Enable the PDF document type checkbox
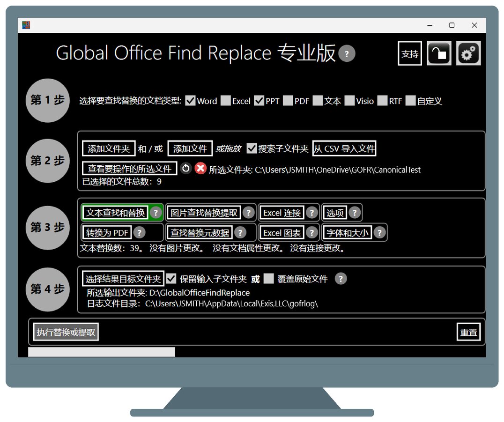This screenshot has height=422, width=504. coord(288,101)
